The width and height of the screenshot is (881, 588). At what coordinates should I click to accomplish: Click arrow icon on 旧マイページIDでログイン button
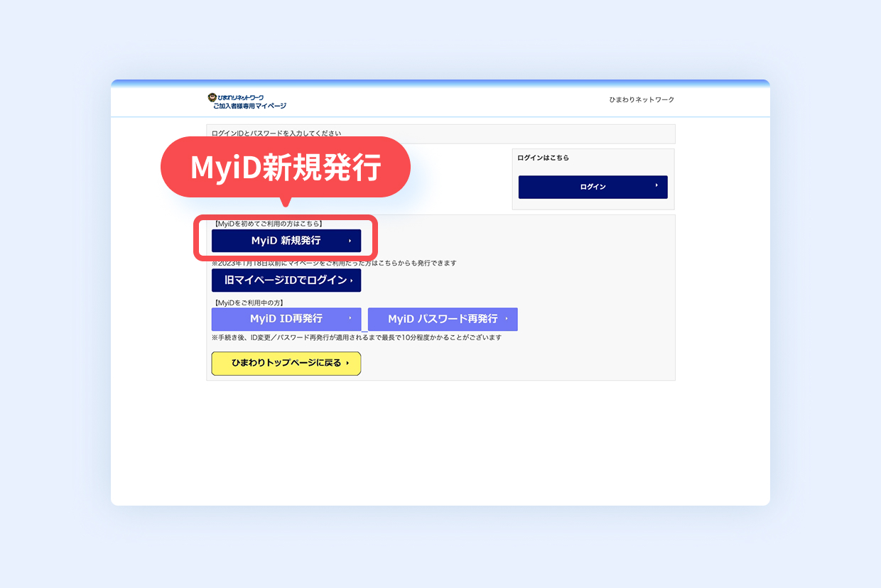point(351,281)
